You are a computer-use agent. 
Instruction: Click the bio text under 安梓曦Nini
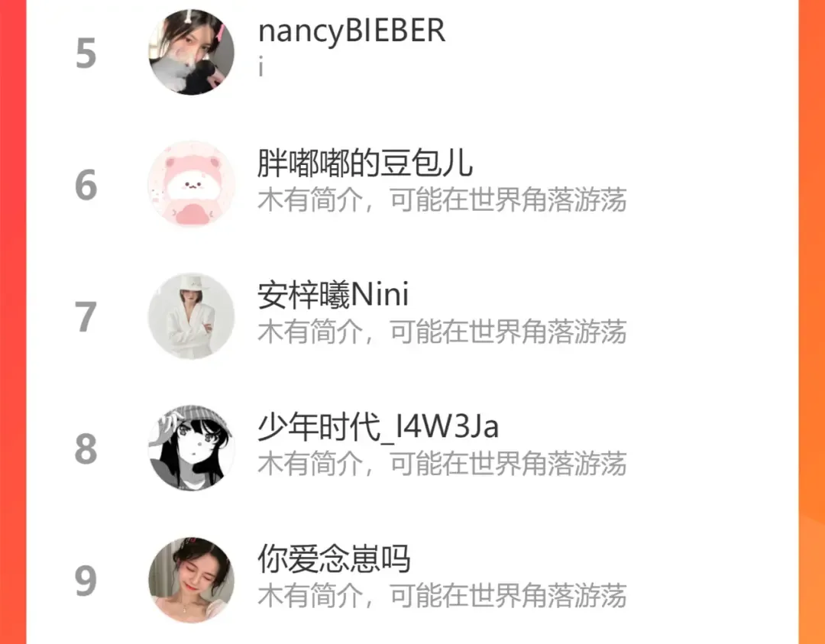pos(442,332)
